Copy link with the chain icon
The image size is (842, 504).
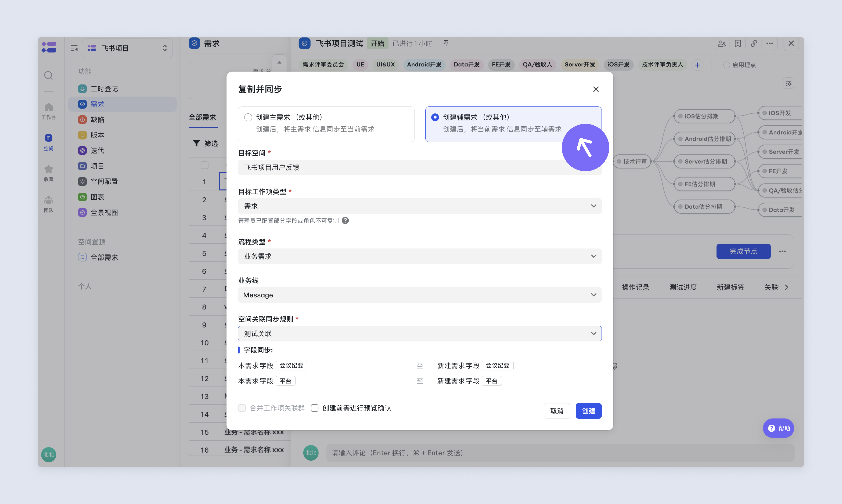754,44
